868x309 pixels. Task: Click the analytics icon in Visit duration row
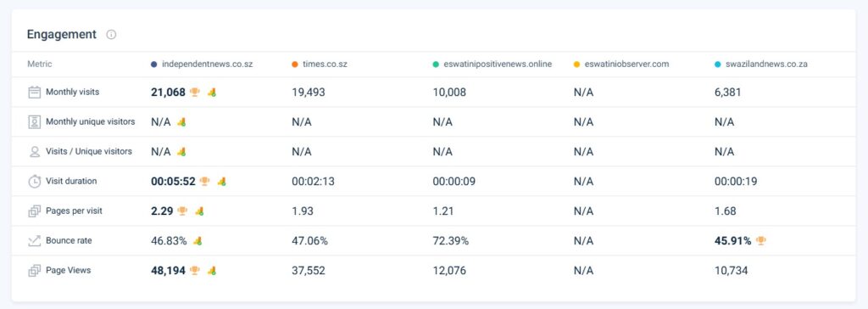tap(221, 182)
